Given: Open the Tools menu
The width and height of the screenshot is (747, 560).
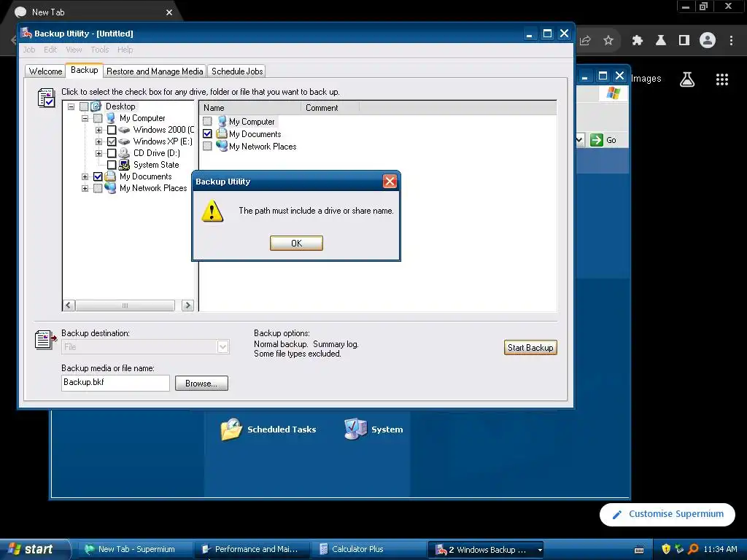Looking at the screenshot, I should (99, 50).
